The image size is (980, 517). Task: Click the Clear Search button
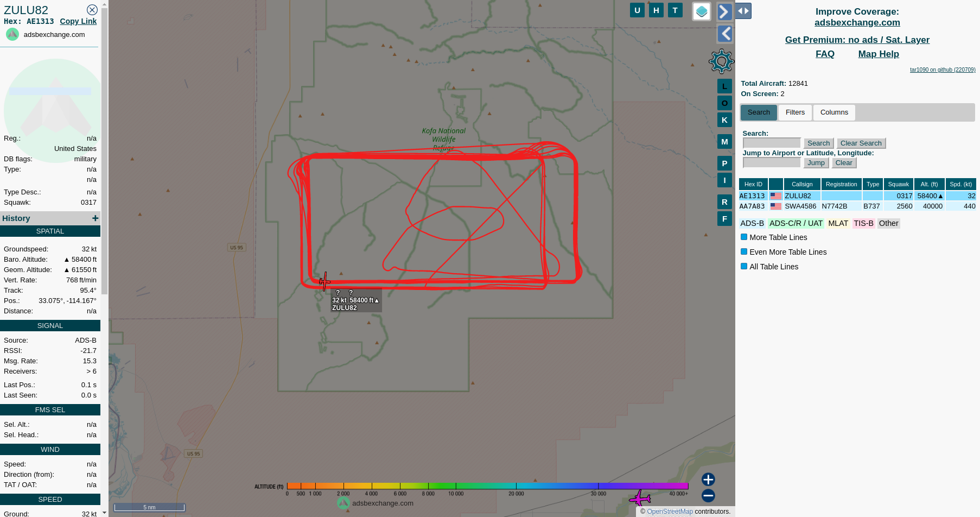point(861,143)
